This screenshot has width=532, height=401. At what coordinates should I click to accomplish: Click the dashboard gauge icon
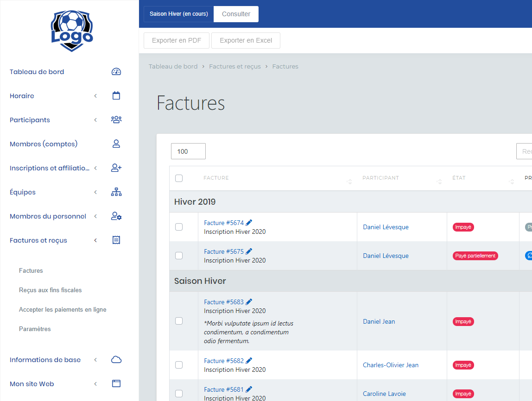pyautogui.click(x=116, y=72)
